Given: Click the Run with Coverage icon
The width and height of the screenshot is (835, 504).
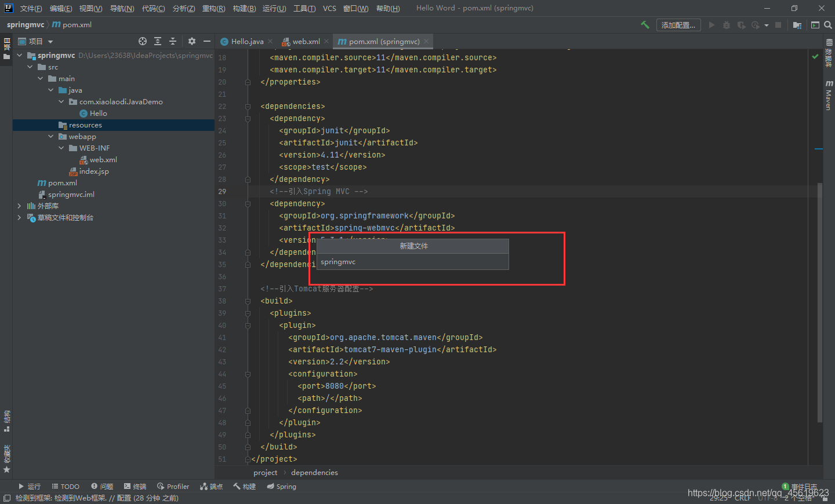Looking at the screenshot, I should (x=741, y=25).
